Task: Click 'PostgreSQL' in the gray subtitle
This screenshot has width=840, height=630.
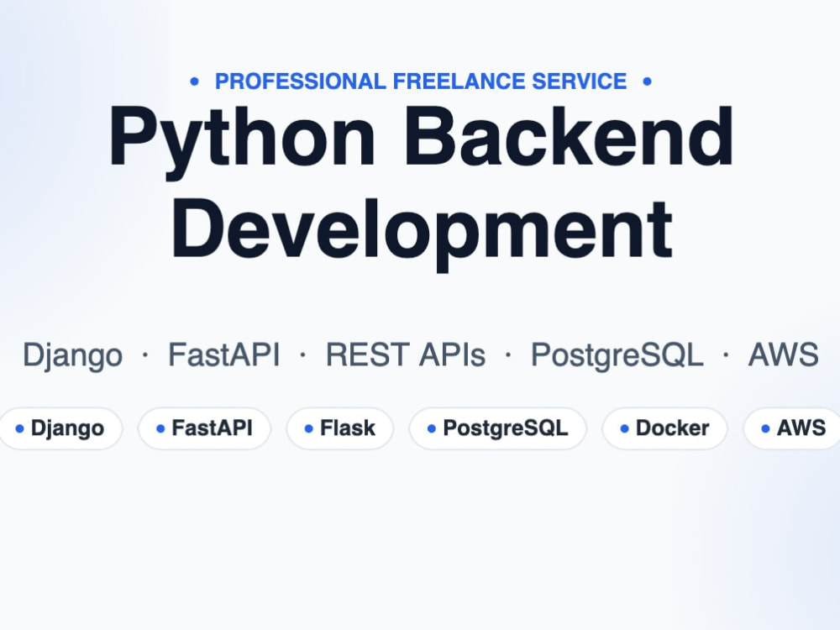Action: tap(617, 355)
